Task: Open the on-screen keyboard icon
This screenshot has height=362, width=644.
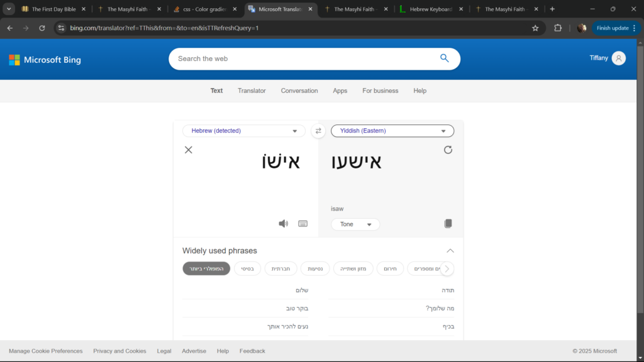Action: [x=303, y=224]
